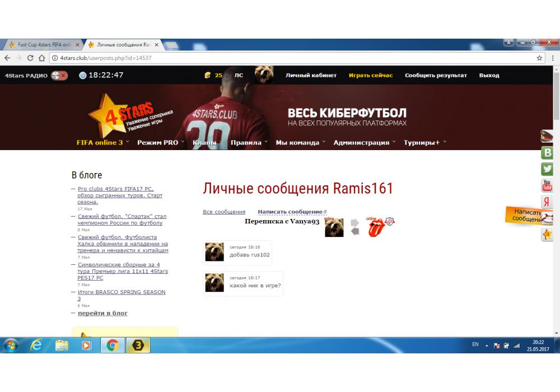
Task: Click Выход to log out
Action: (489, 76)
